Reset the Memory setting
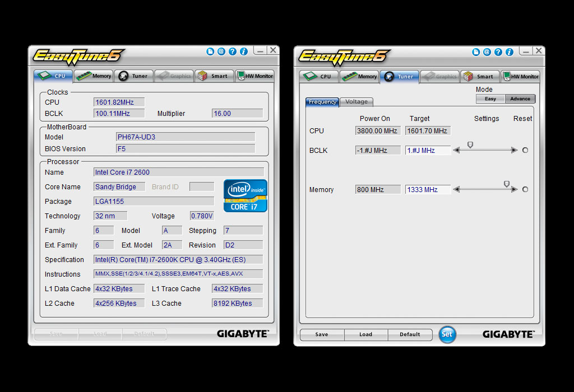 pos(525,189)
